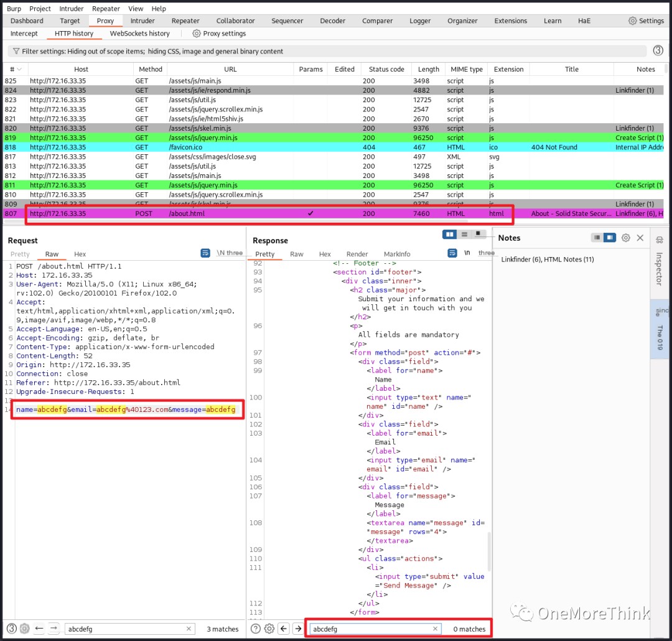Select Response Render view tab

[357, 254]
